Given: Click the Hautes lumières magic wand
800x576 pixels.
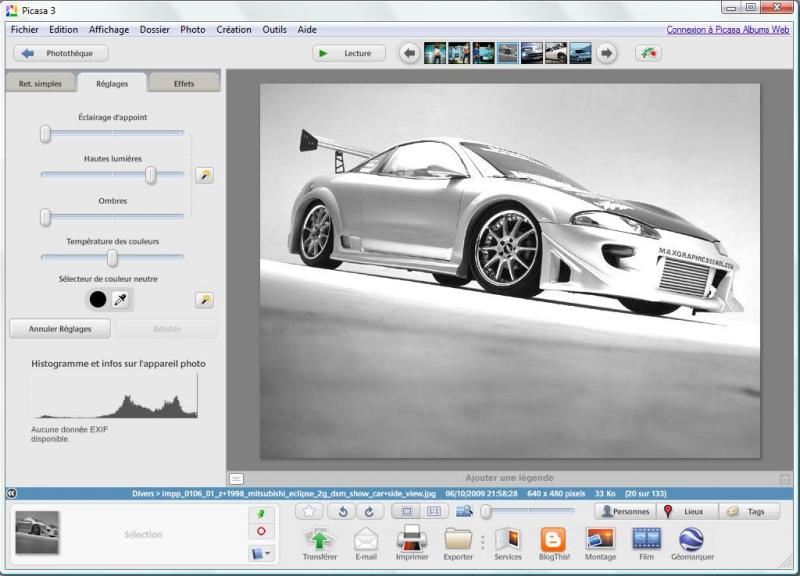Looking at the screenshot, I should click(x=204, y=176).
